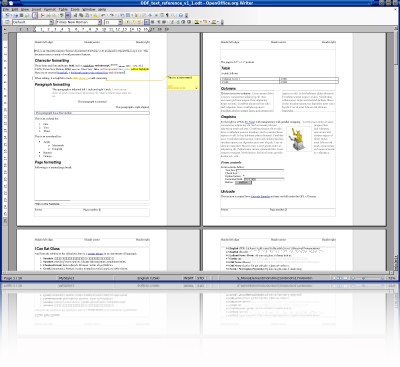Open the Format menu
400x367 pixels.
pos(50,10)
